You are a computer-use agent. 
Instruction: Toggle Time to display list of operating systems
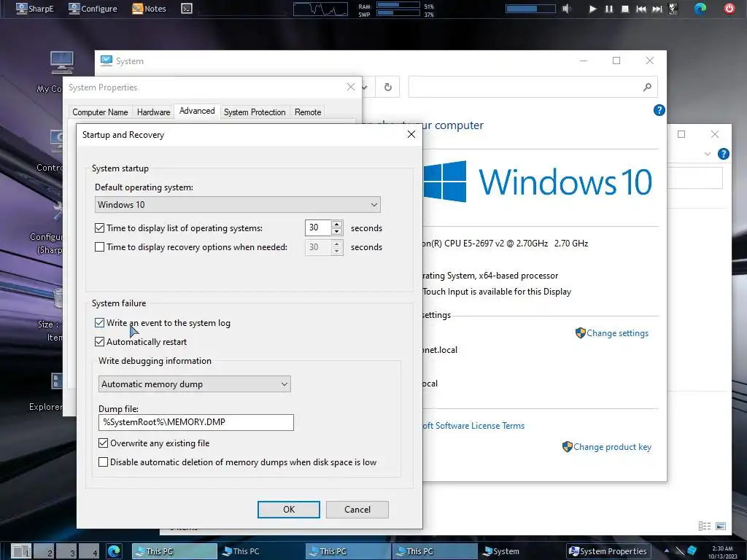(x=99, y=228)
